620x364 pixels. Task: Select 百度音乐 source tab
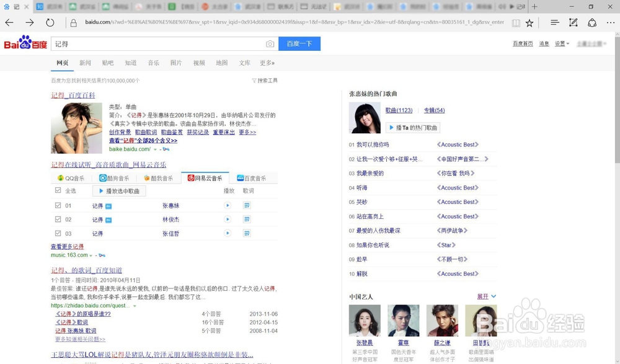pos(252,178)
